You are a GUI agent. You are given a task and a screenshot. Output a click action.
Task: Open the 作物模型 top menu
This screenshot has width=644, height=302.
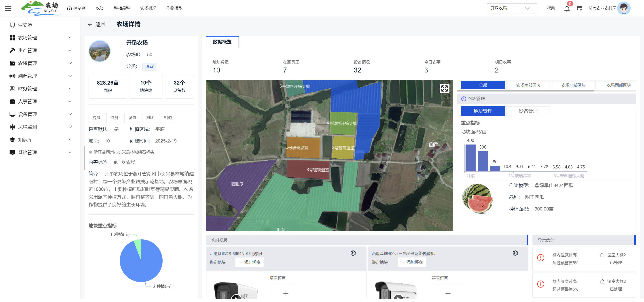click(x=174, y=8)
